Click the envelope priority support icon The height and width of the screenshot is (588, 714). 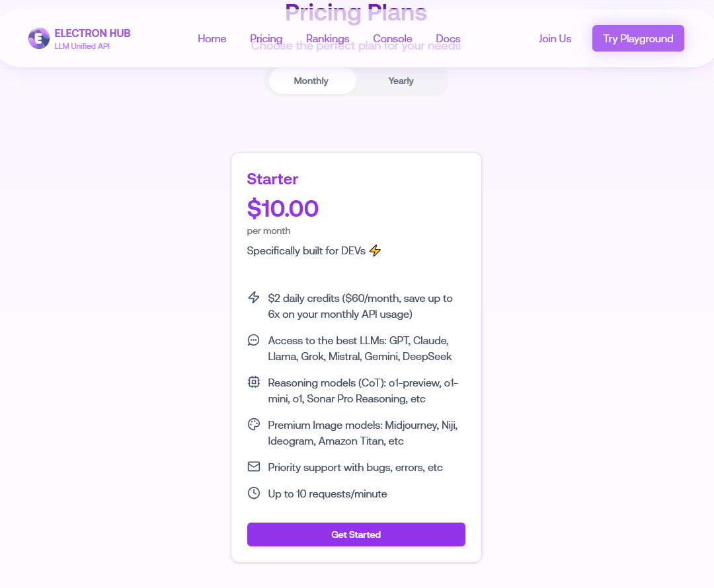point(254,467)
